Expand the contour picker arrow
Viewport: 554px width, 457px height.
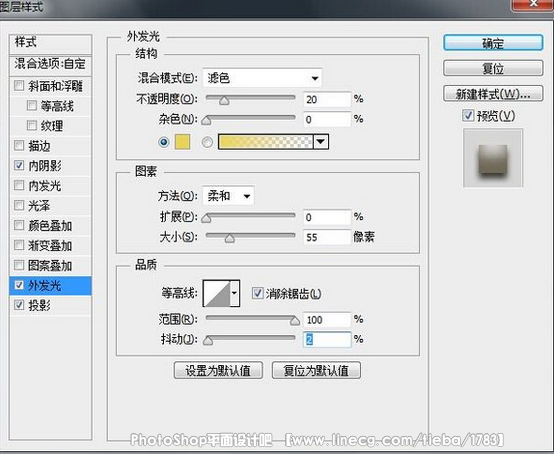point(235,293)
